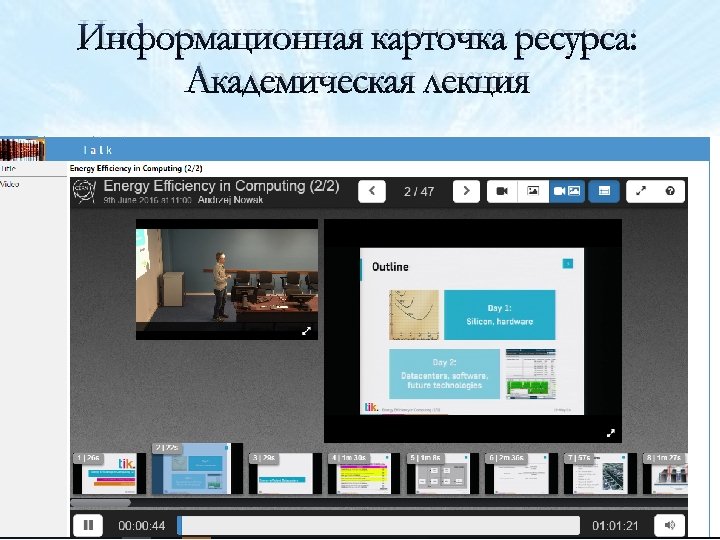Select combined camera and slides view
Screen dimensions: 720x540
click(x=567, y=191)
